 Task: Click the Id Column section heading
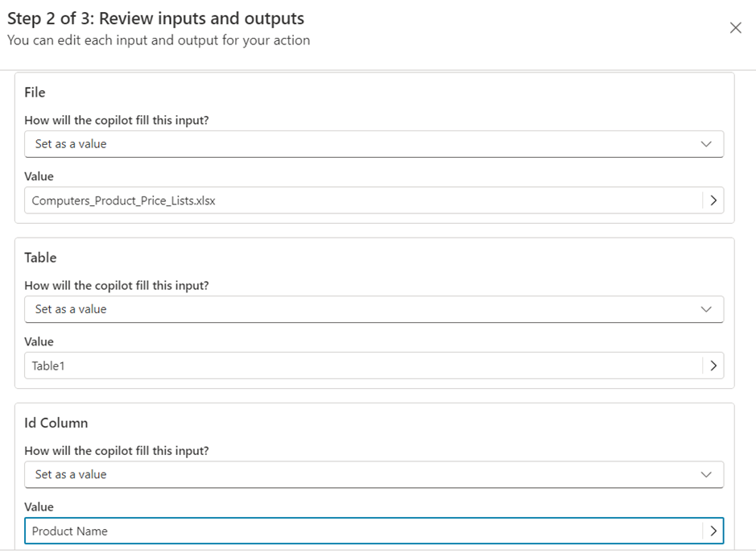click(x=56, y=423)
